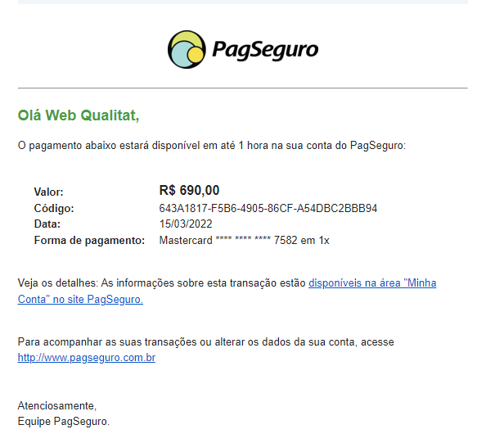Viewport: 504px width, 443px height.
Task: Click the greeting "Olá Web Qualitat,"
Action: pos(79,115)
